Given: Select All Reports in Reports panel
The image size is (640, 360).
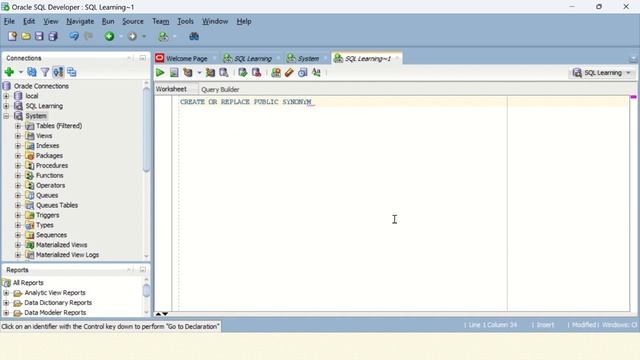Looking at the screenshot, I should (x=28, y=283).
